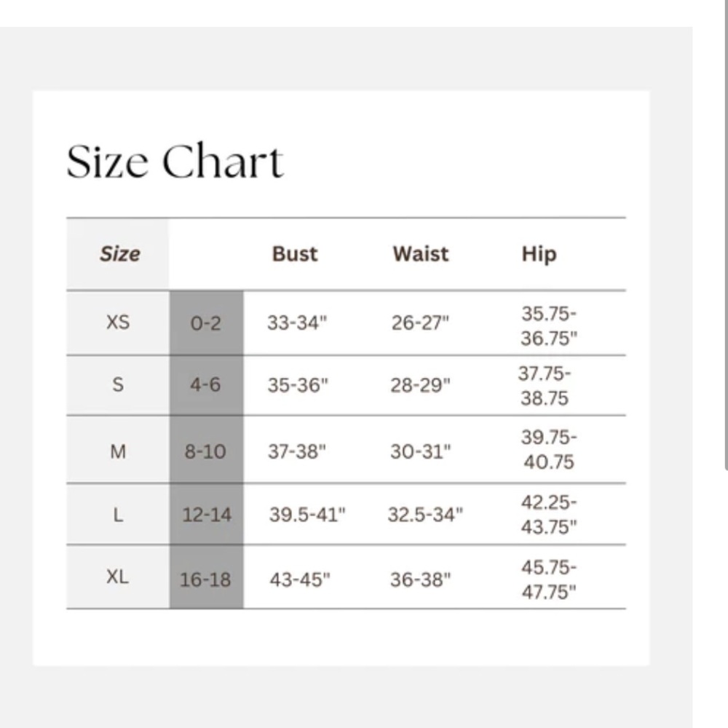
Task: Click the 45.75-47.75" hip measurement
Action: pos(549,579)
